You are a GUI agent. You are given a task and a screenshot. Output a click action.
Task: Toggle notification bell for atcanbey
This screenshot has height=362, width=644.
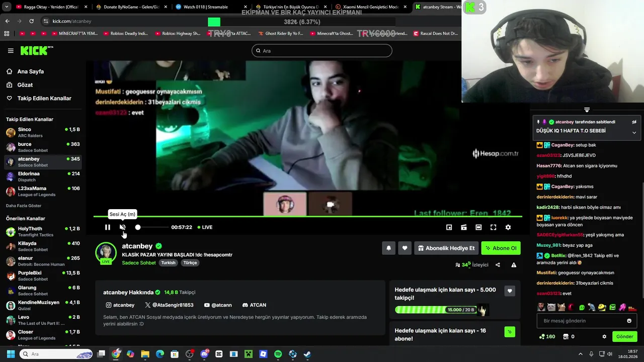point(389,248)
